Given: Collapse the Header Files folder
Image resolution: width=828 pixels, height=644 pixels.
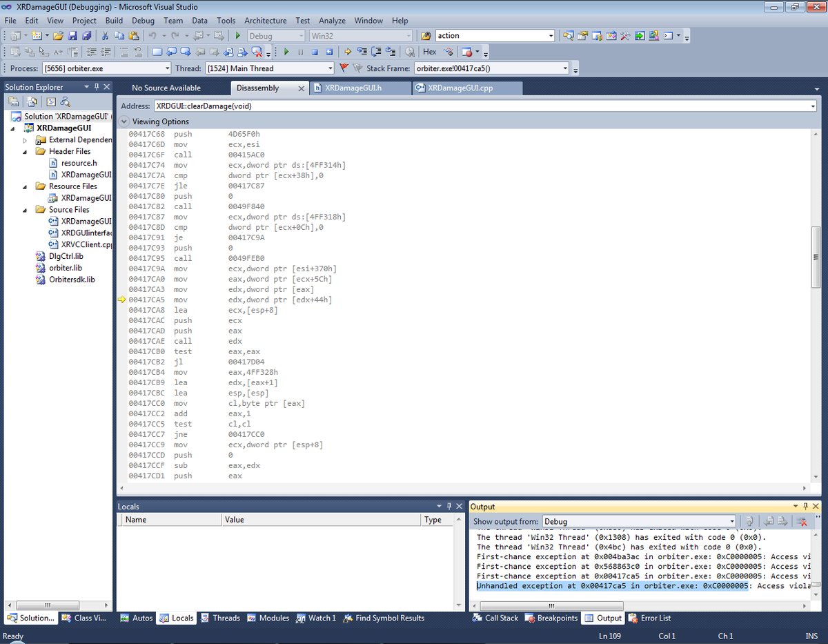Looking at the screenshot, I should click(25, 151).
